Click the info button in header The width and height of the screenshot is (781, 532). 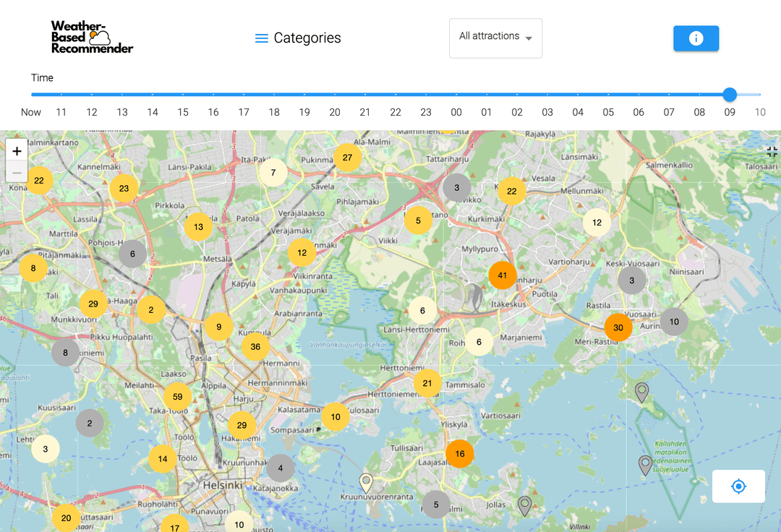point(696,38)
